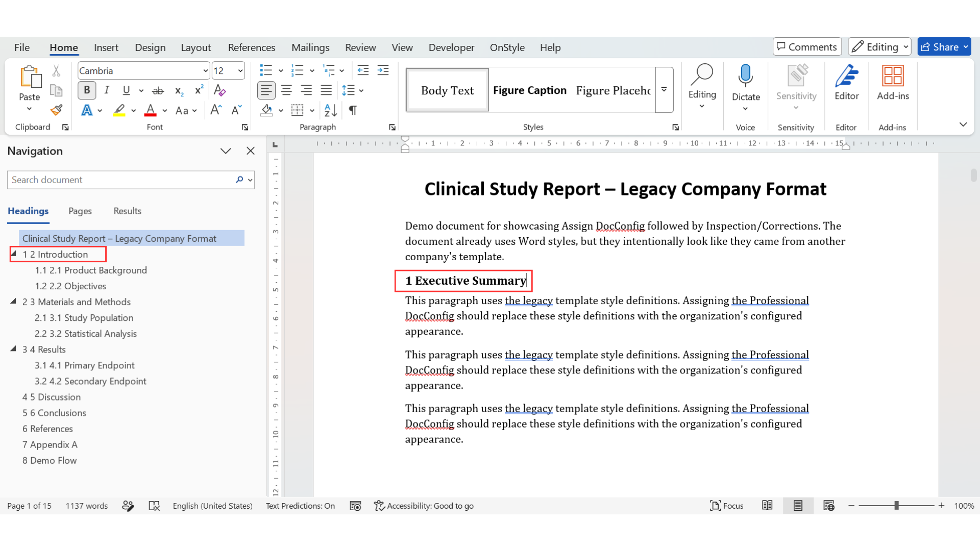Show the Pages navigation tab

[x=80, y=211]
